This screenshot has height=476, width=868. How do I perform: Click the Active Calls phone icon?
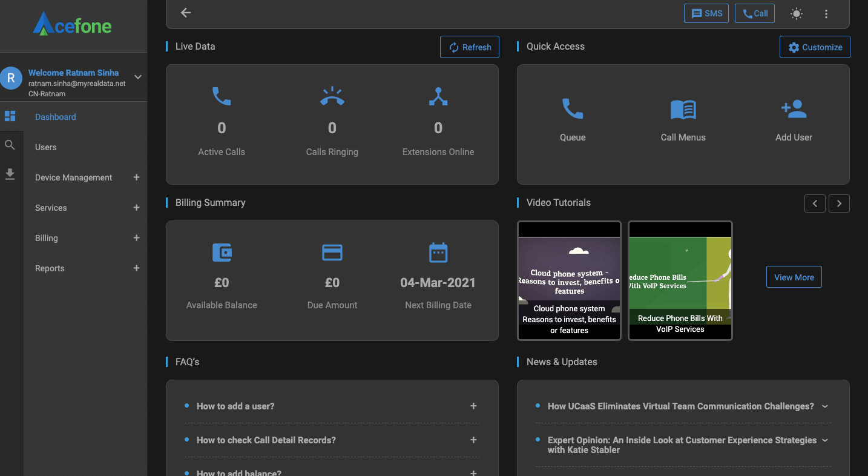click(x=222, y=96)
